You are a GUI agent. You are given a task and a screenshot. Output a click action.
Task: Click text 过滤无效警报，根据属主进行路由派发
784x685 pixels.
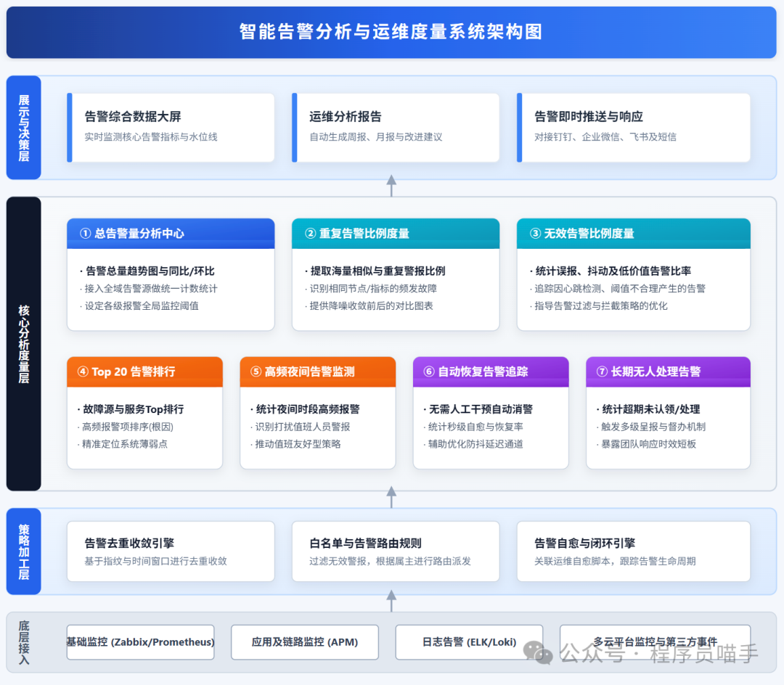tap(390, 561)
